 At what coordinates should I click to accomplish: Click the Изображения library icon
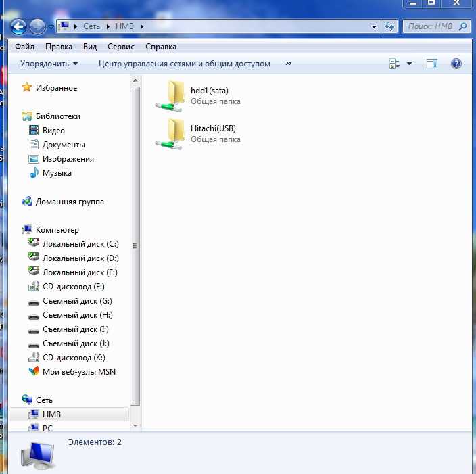34,159
